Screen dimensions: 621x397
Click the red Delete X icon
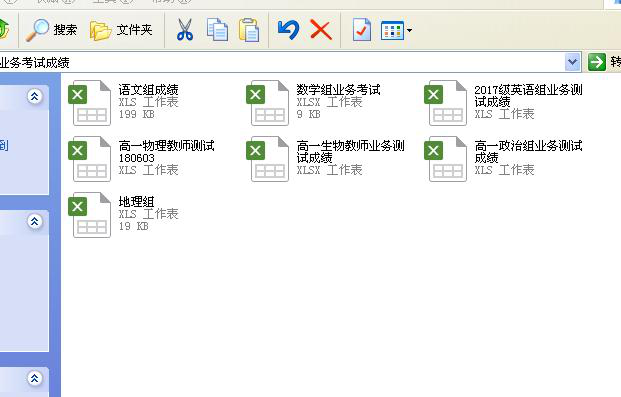(x=321, y=30)
